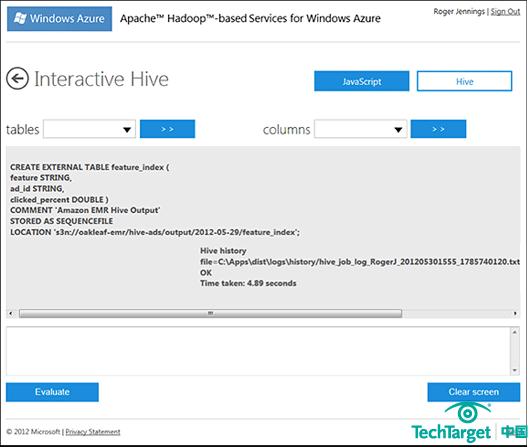Click the query box up scroll arrow
Viewport: 530px width, 447px height.
click(514, 332)
